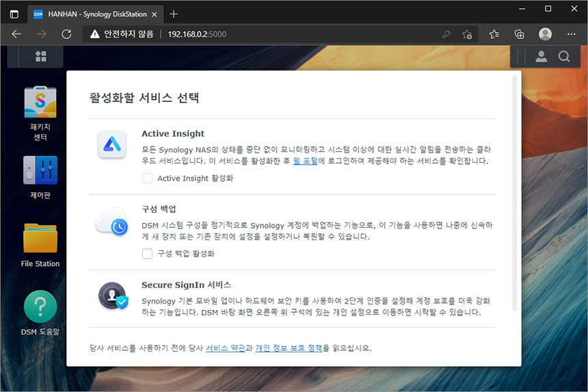Open the 개인 정보 보호 정책 link
The height and width of the screenshot is (392, 588).
[289, 348]
